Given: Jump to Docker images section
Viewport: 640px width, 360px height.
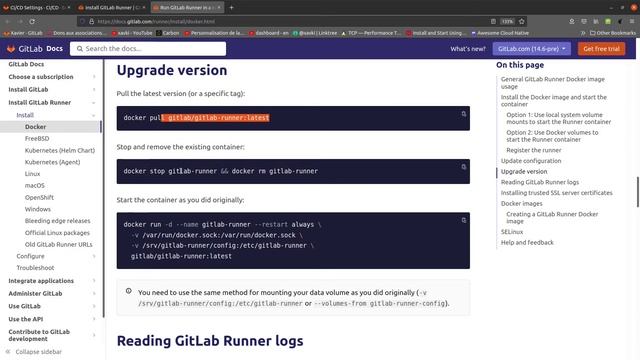Looking at the screenshot, I should 521,203.
